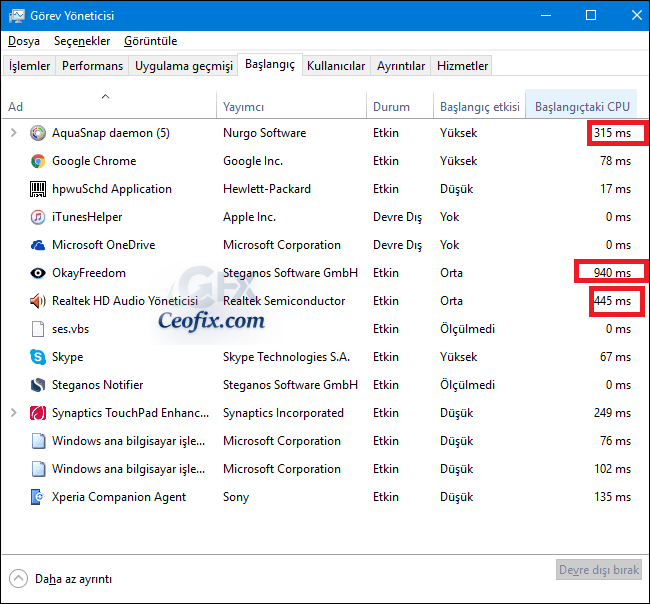
Task: Click Devre Dış status for iTunesHelper
Action: (398, 217)
